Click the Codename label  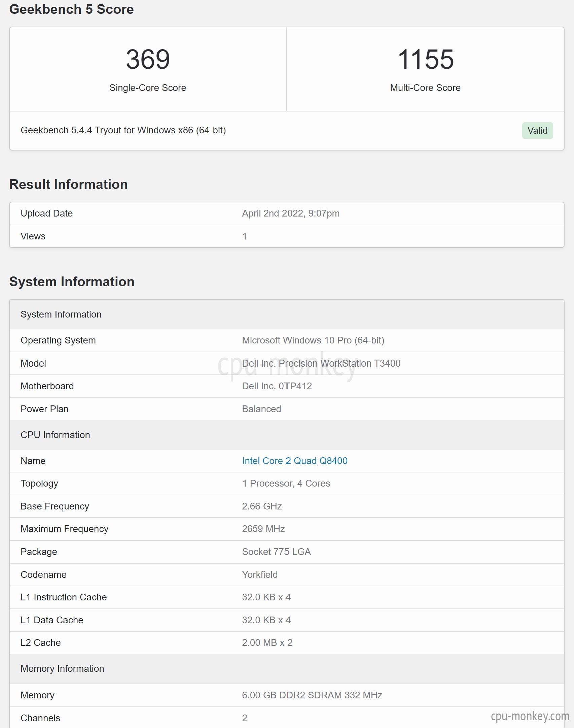43,574
